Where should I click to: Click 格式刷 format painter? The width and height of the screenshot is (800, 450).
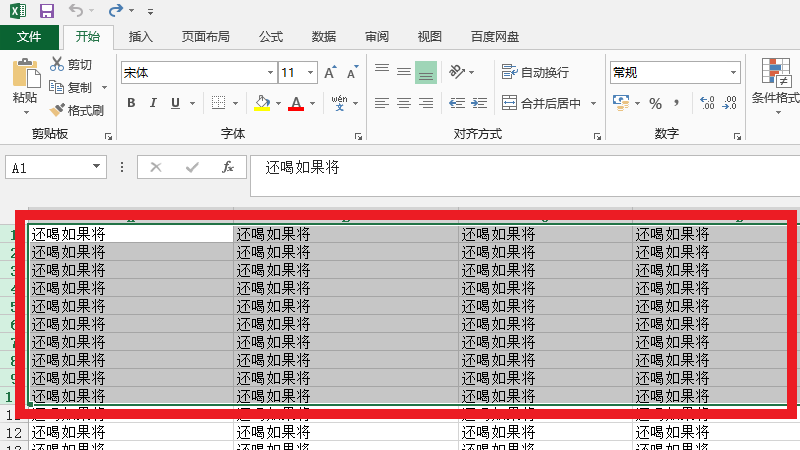77,110
